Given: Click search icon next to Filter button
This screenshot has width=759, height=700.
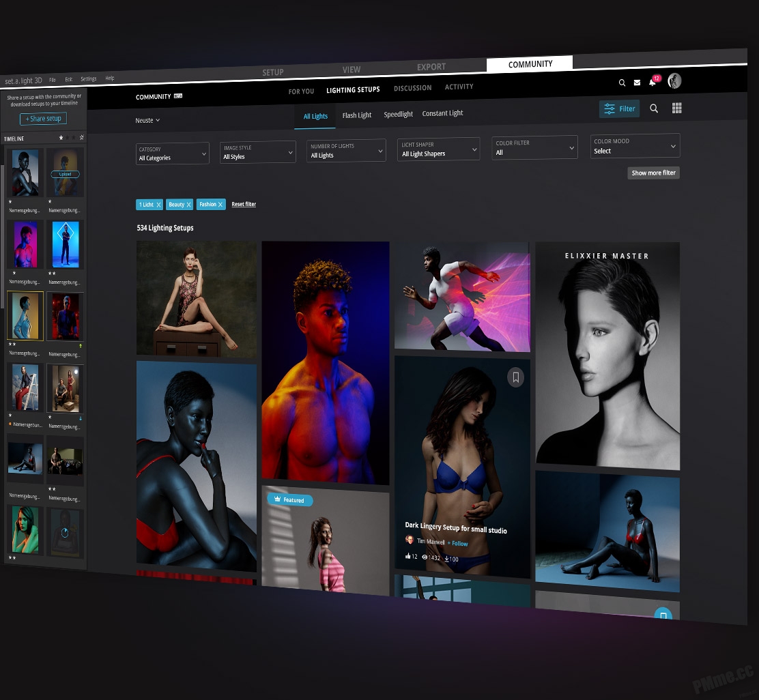Looking at the screenshot, I should (x=653, y=108).
